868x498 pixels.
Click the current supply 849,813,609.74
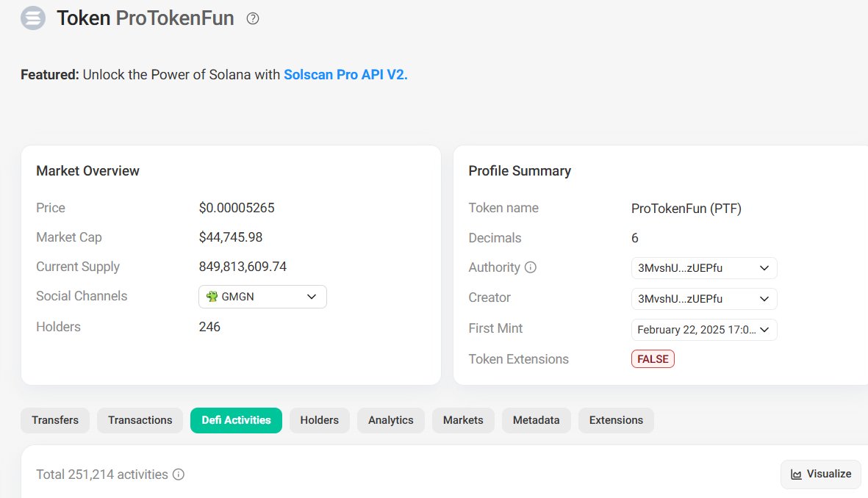point(243,267)
